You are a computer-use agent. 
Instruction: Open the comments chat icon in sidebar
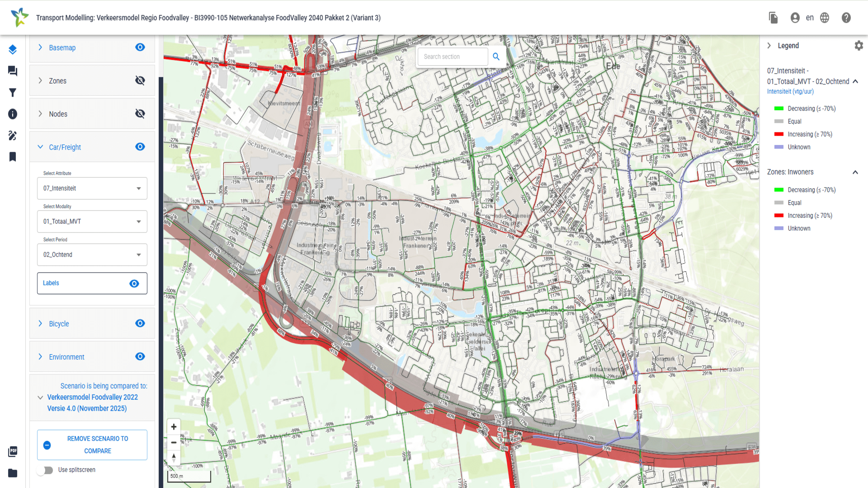click(x=13, y=71)
